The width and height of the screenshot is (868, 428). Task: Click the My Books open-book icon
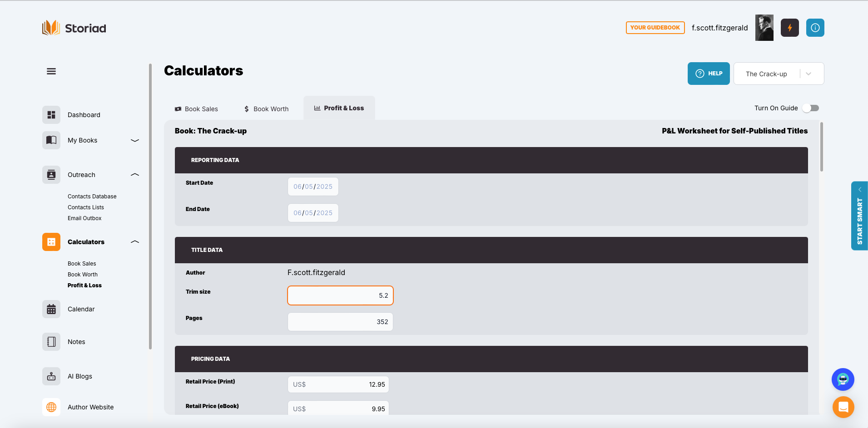click(x=51, y=140)
